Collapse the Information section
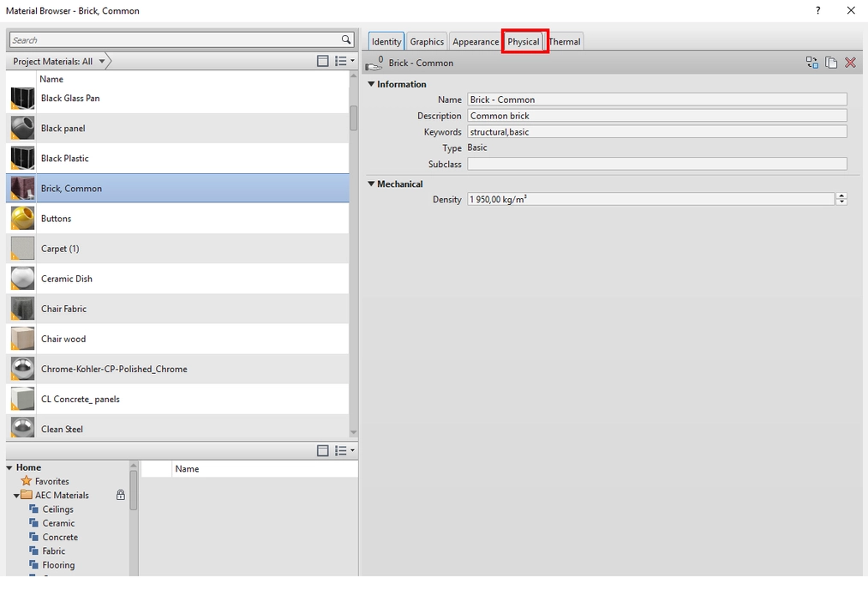This screenshot has width=868, height=596. (x=371, y=84)
